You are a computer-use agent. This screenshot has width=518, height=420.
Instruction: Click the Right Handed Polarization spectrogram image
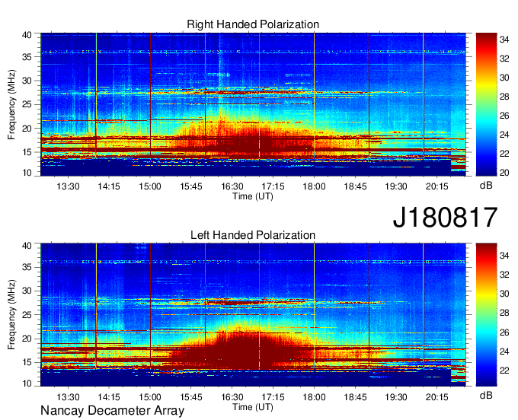253,104
